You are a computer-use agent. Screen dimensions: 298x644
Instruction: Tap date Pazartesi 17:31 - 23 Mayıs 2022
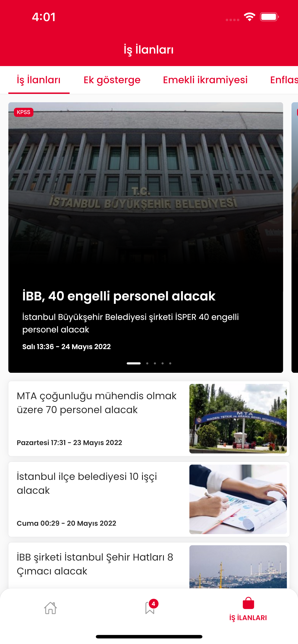(x=69, y=443)
